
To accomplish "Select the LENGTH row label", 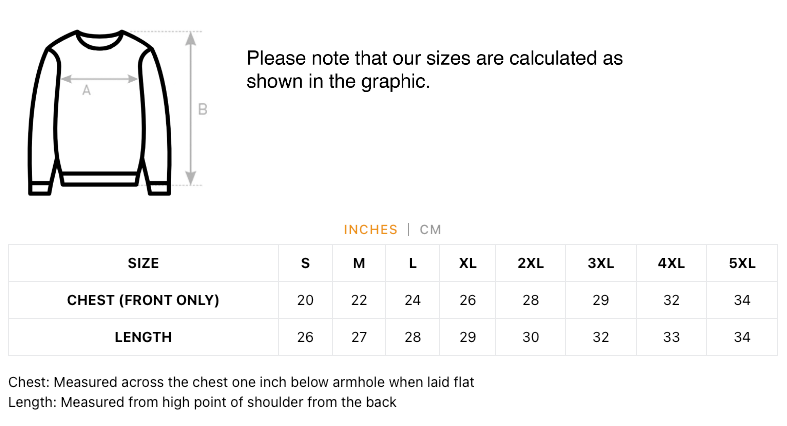I will 143,337.
